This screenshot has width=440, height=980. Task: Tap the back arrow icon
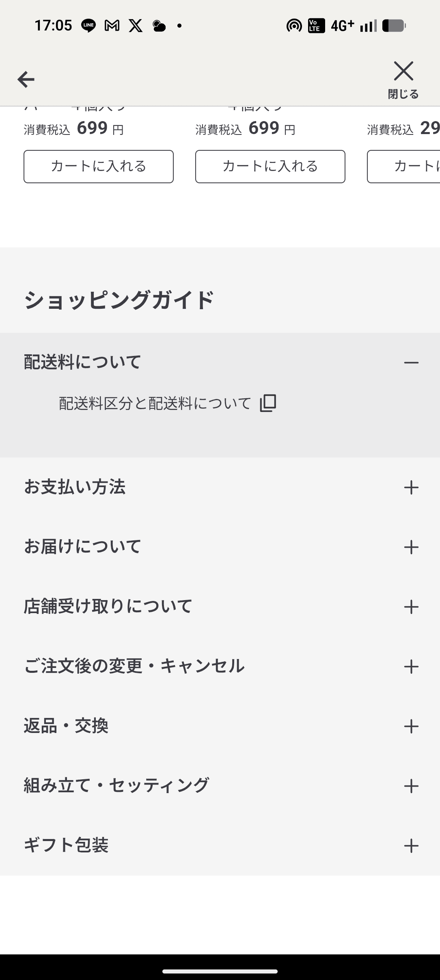pyautogui.click(x=26, y=79)
